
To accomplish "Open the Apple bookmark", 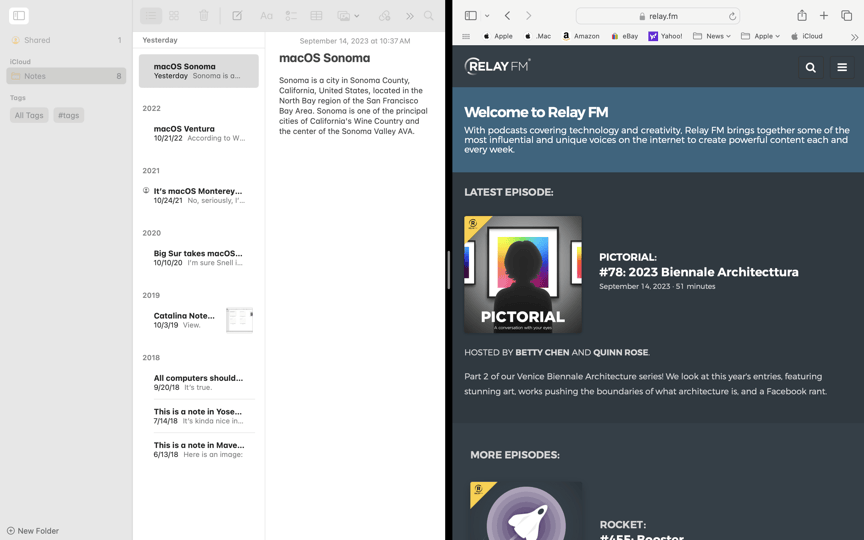I will (x=498, y=36).
